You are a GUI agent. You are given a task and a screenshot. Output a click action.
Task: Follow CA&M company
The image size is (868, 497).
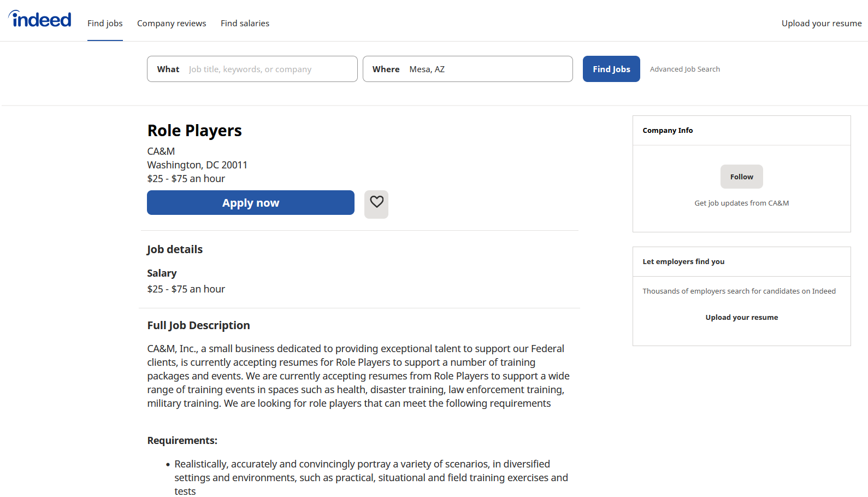(x=742, y=177)
